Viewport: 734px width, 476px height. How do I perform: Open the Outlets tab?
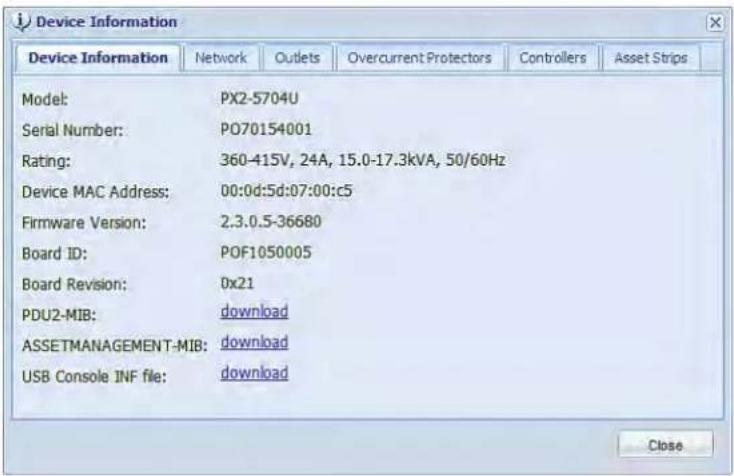pyautogui.click(x=297, y=58)
